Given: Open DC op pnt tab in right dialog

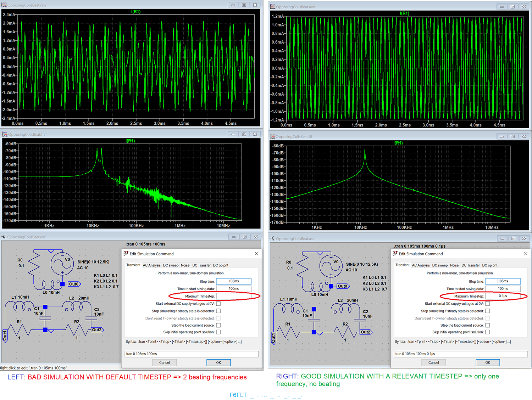Looking at the screenshot, I should pyautogui.click(x=489, y=265).
